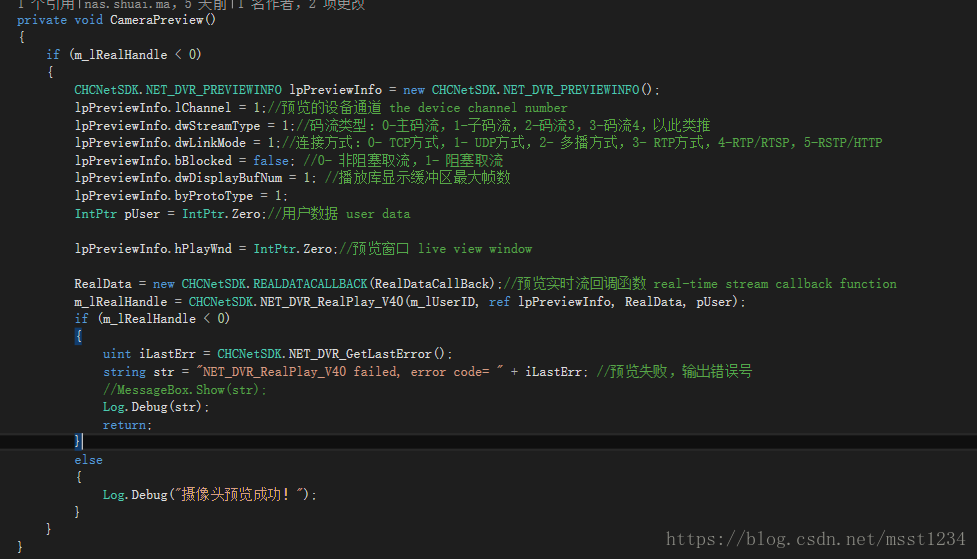This screenshot has width=977, height=559.
Task: Click the commented-out MessageBox.Show(str) line
Action: 184,389
